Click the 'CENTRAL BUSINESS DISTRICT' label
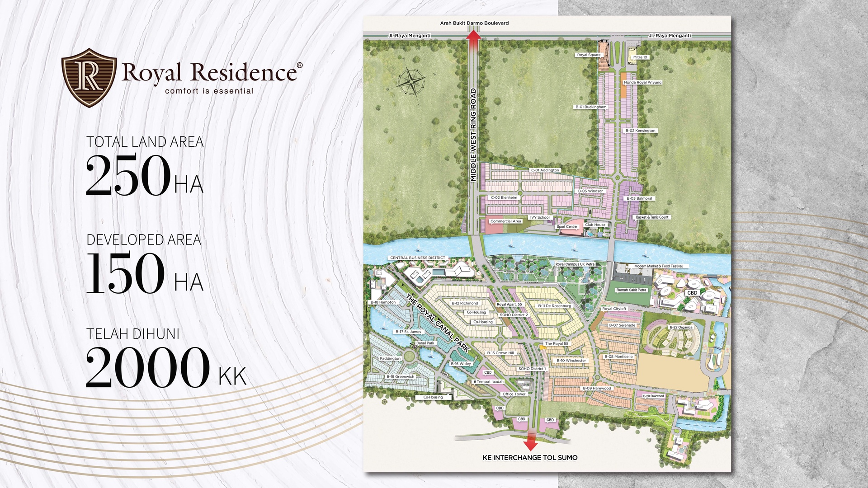 tap(418, 258)
